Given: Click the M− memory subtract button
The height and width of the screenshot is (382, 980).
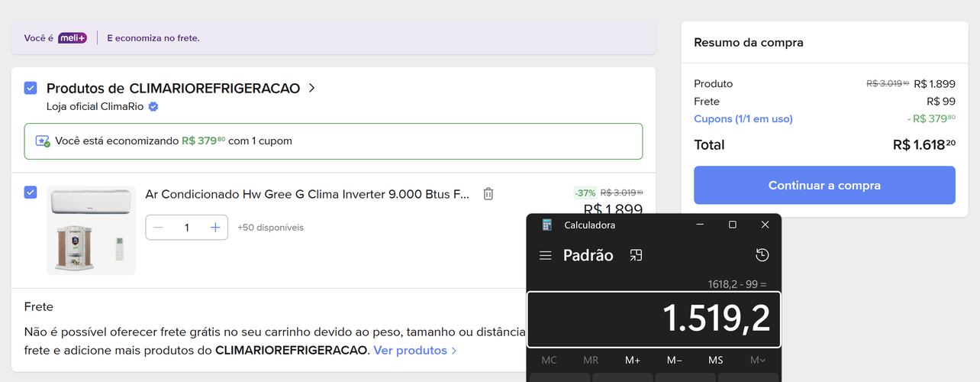Looking at the screenshot, I should [x=674, y=360].
